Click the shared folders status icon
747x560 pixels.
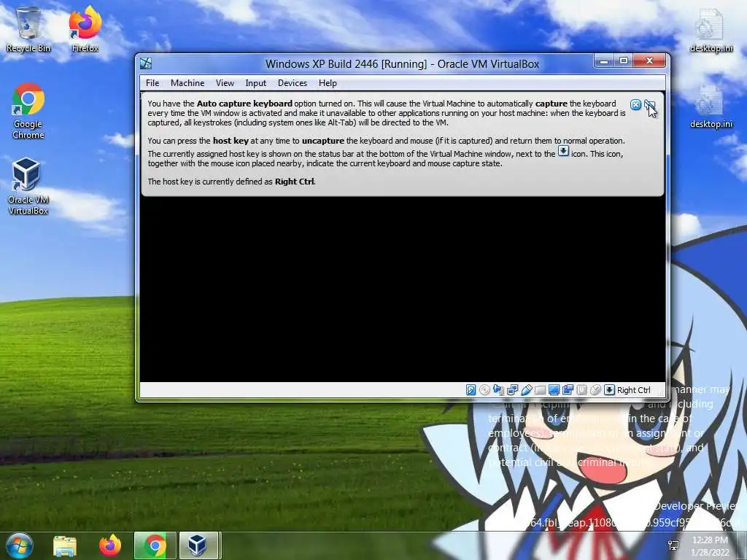pos(540,390)
